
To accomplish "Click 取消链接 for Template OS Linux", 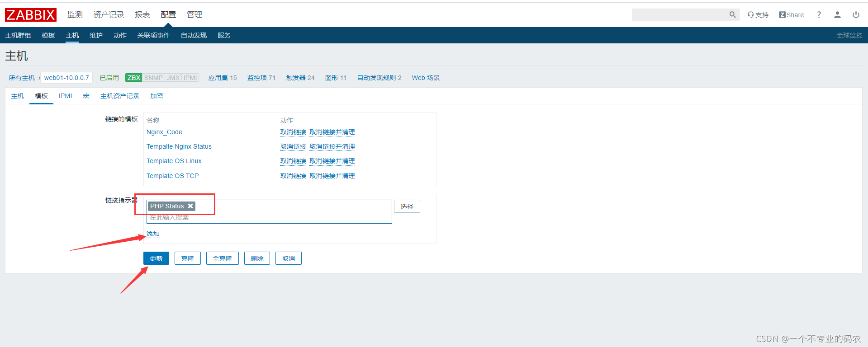I will click(293, 161).
